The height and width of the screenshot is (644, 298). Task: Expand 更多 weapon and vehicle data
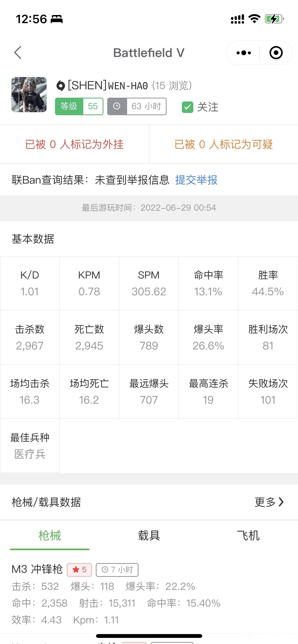pos(269,502)
